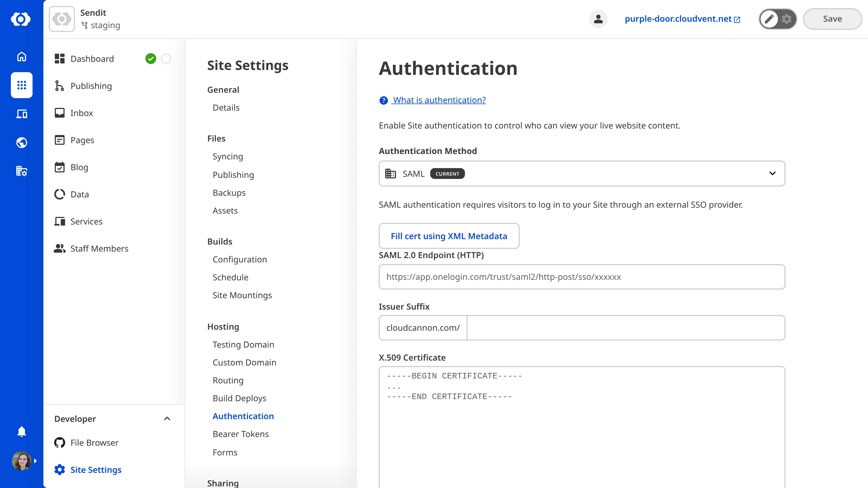Open the Dashboard home icon in the blue sidebar
Viewport: 868px width, 488px height.
[x=21, y=57]
